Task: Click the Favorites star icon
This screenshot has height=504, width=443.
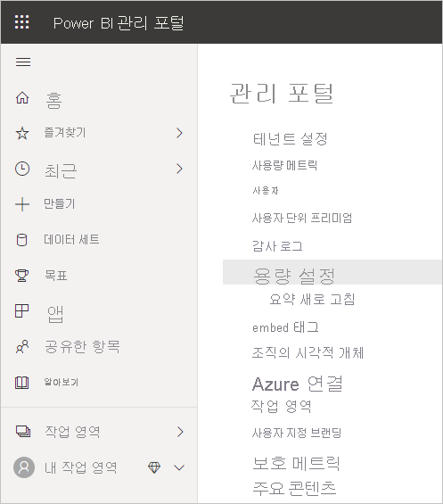Action: click(22, 133)
